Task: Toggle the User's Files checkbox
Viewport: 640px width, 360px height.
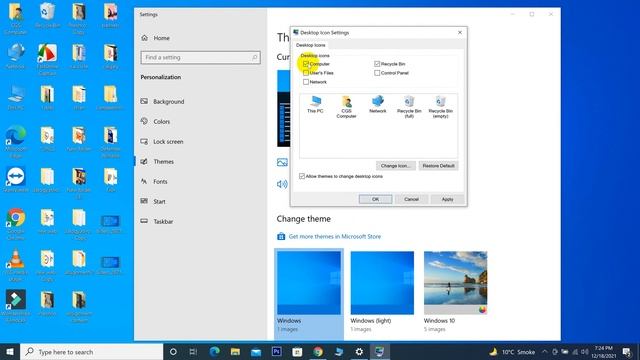Action: [x=306, y=73]
